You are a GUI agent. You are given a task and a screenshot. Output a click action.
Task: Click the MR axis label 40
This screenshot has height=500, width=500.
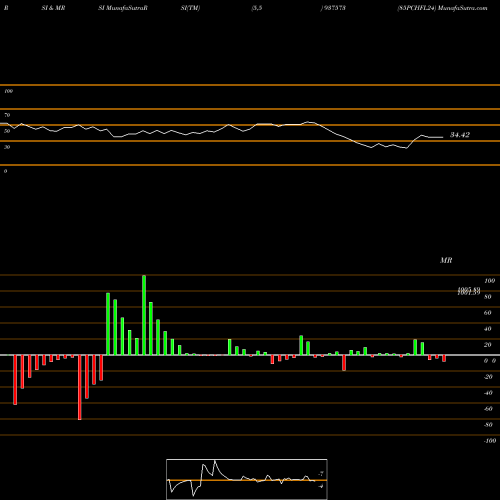pyautogui.click(x=488, y=329)
